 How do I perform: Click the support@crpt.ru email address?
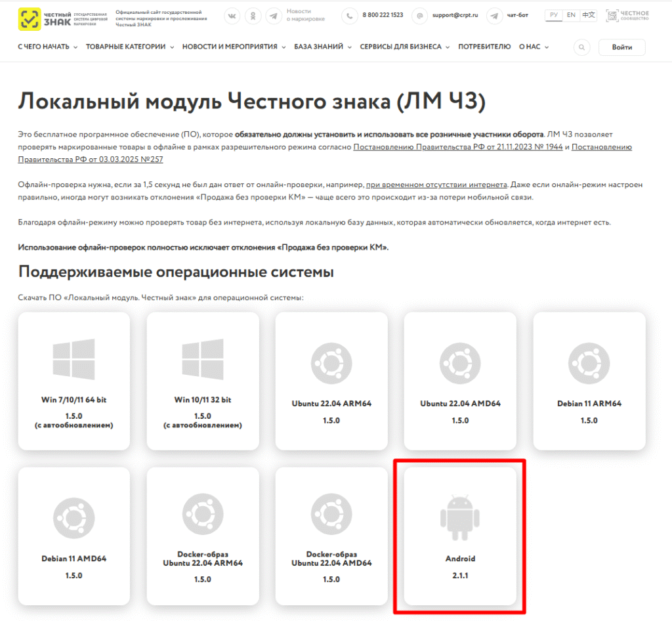coord(455,15)
